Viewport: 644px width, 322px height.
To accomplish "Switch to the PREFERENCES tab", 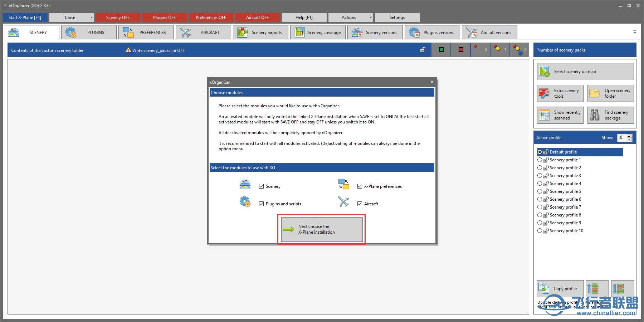I will (146, 32).
